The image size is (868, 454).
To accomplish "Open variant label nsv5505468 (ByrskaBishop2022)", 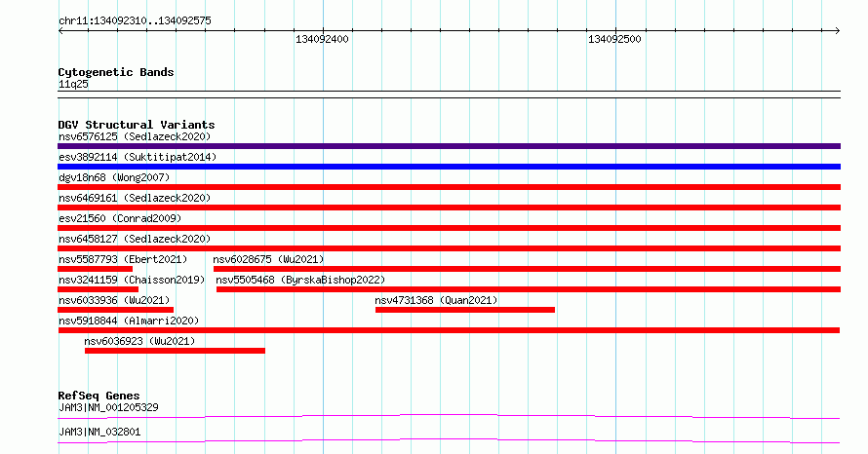I will click(x=300, y=280).
